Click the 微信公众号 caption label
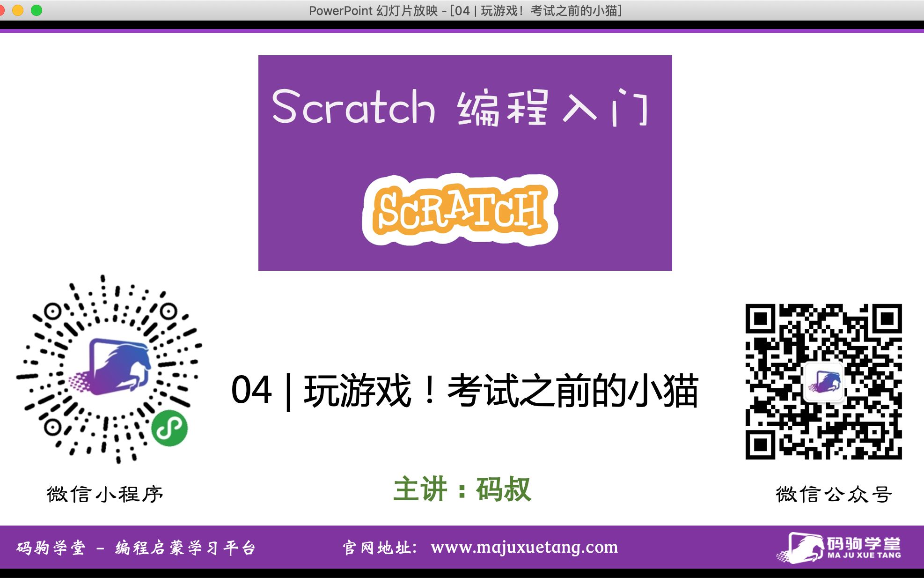 (834, 495)
